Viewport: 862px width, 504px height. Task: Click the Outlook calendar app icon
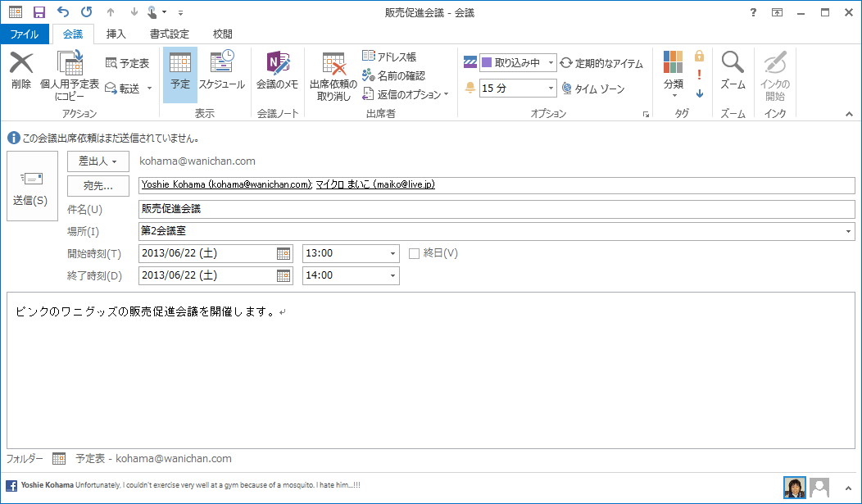pos(16,12)
